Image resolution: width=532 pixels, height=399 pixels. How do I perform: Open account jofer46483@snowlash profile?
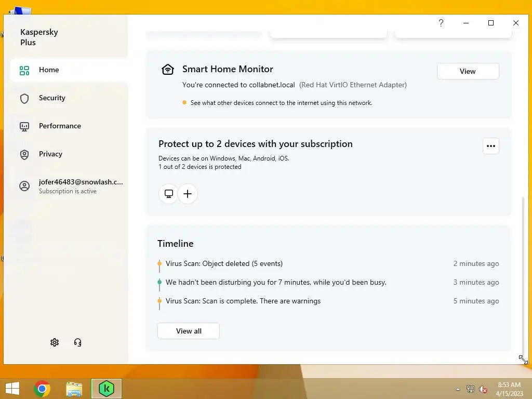(x=69, y=186)
